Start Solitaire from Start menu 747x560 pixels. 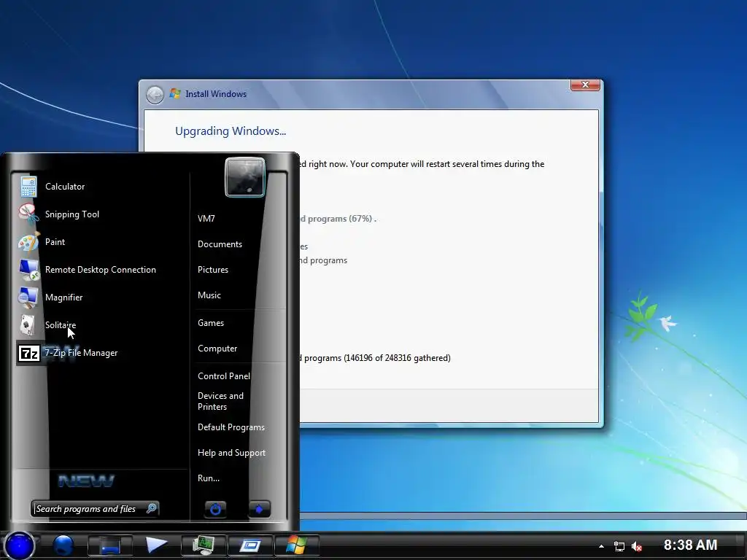click(x=102, y=325)
